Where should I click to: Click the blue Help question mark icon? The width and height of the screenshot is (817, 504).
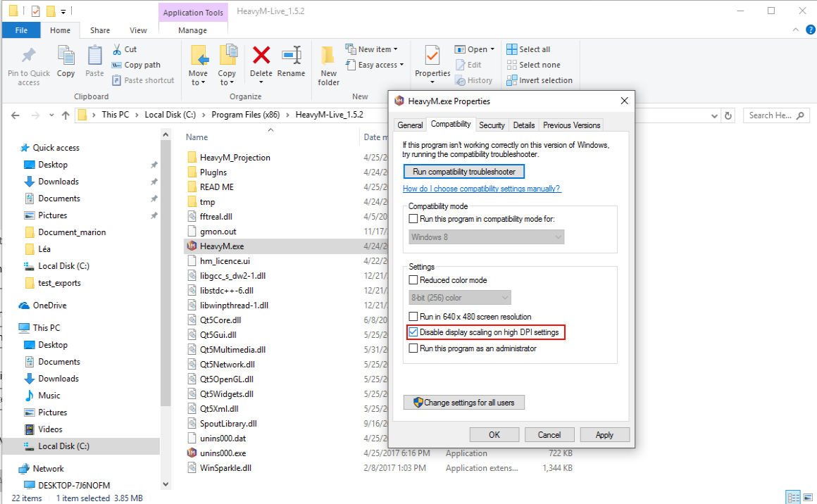tap(811, 30)
